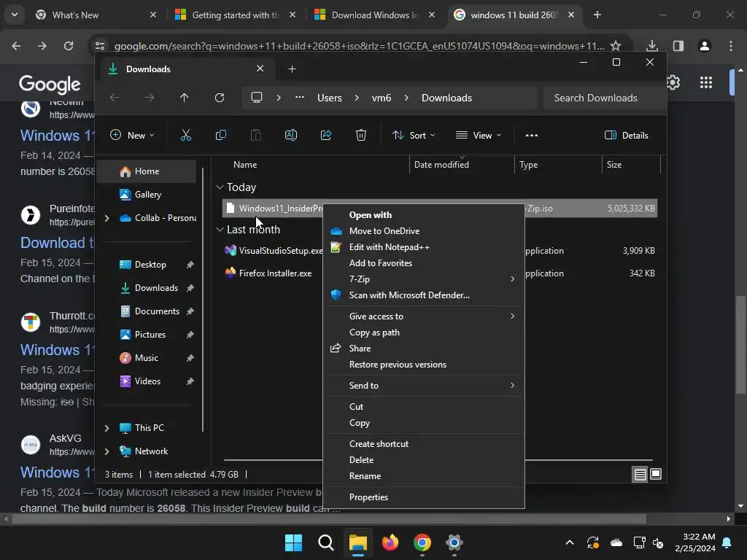Screen dimensions: 747x560
Task: Open Chrome profile avatar
Action: (705, 46)
